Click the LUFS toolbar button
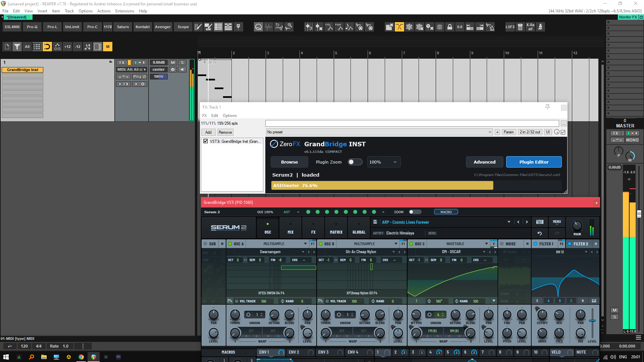The height and width of the screenshot is (362, 644). [x=510, y=27]
